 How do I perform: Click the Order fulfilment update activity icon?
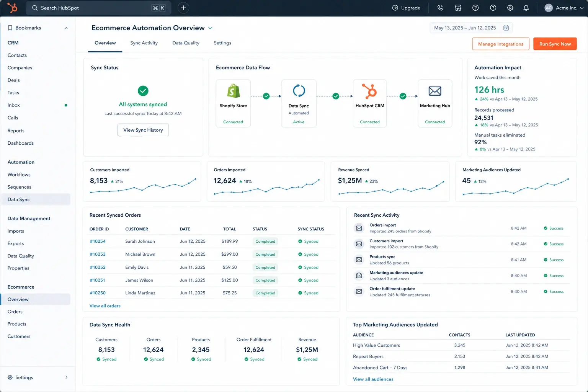coord(359,291)
